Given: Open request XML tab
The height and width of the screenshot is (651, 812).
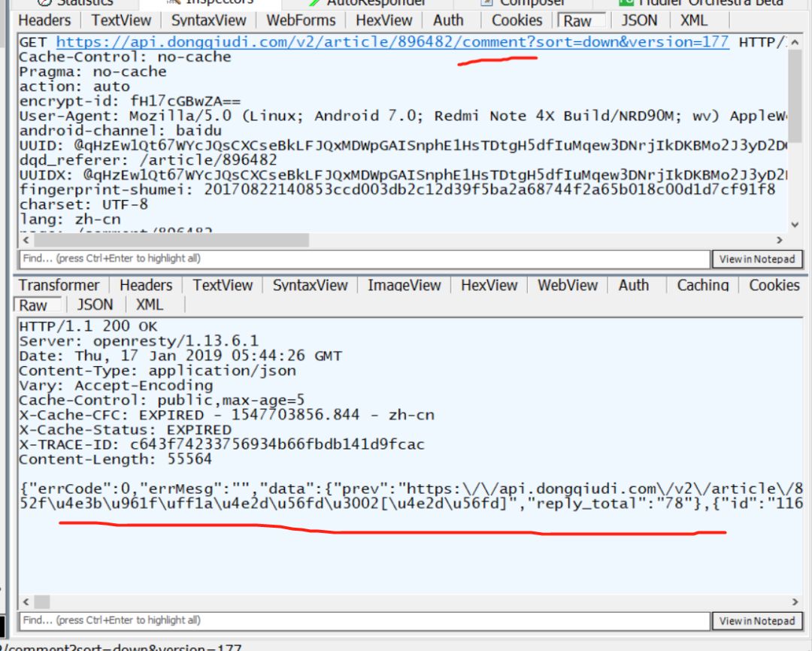Looking at the screenshot, I should point(693,20).
